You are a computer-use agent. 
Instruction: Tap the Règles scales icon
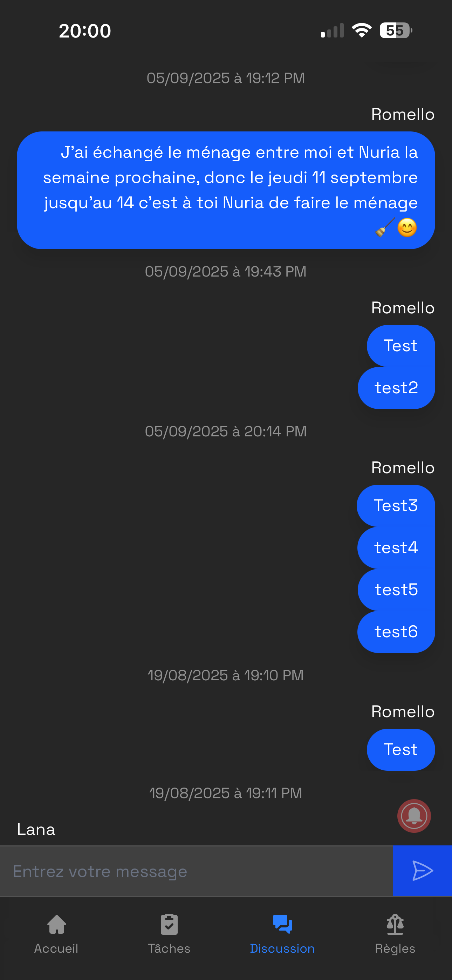[x=395, y=925]
